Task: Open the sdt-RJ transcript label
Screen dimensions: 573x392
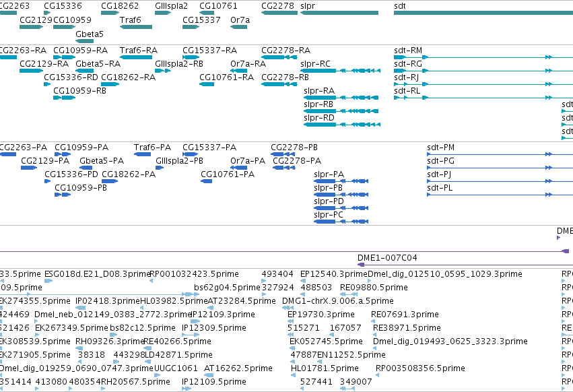Action: (407, 77)
